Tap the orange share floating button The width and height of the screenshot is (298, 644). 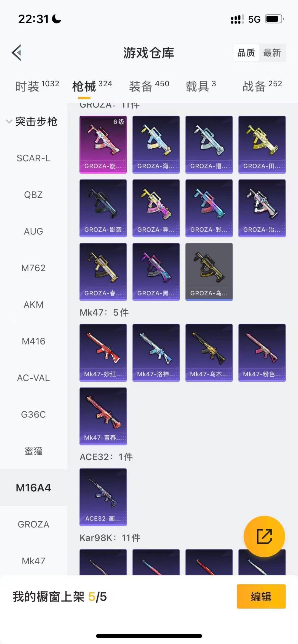tap(264, 536)
